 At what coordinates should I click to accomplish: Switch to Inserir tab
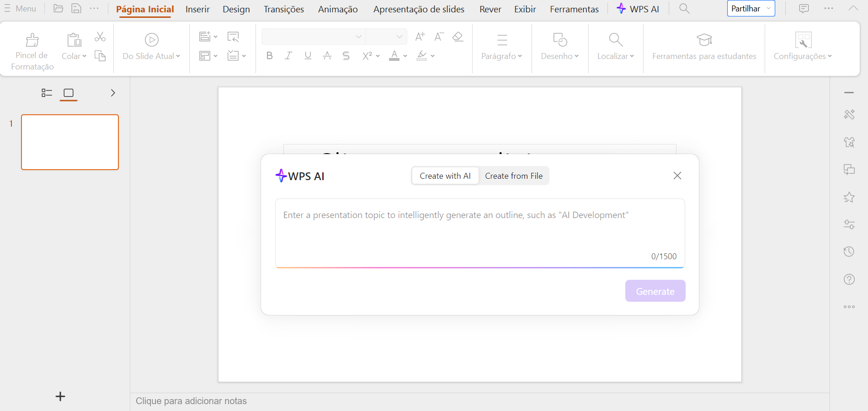(x=197, y=9)
